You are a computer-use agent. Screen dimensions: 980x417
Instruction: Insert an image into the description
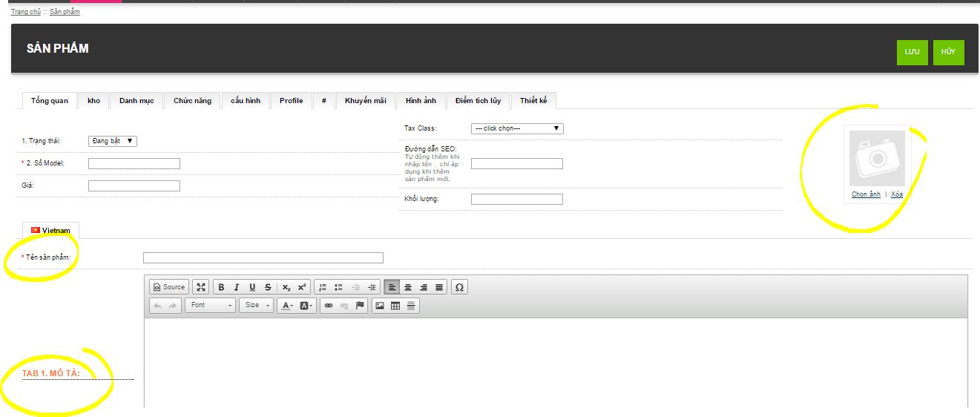click(x=380, y=306)
